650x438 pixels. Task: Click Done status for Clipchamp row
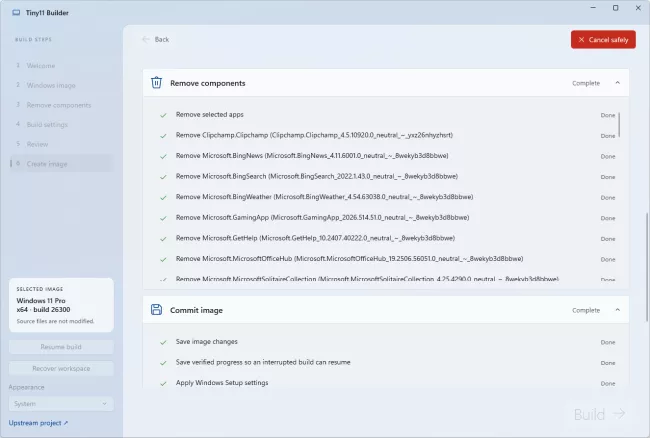tap(608, 136)
